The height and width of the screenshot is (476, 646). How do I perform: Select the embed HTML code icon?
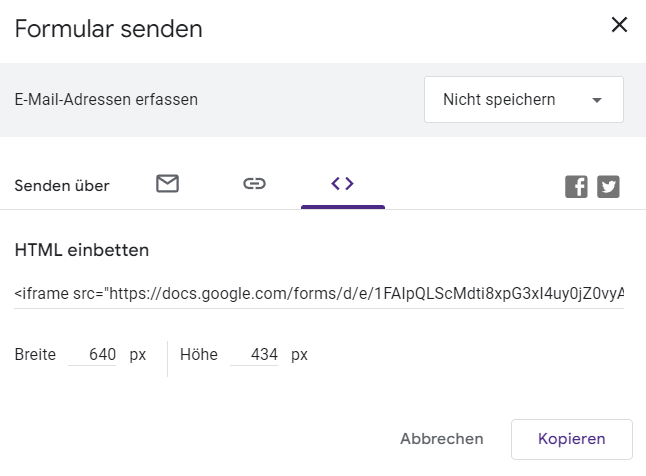click(x=342, y=183)
